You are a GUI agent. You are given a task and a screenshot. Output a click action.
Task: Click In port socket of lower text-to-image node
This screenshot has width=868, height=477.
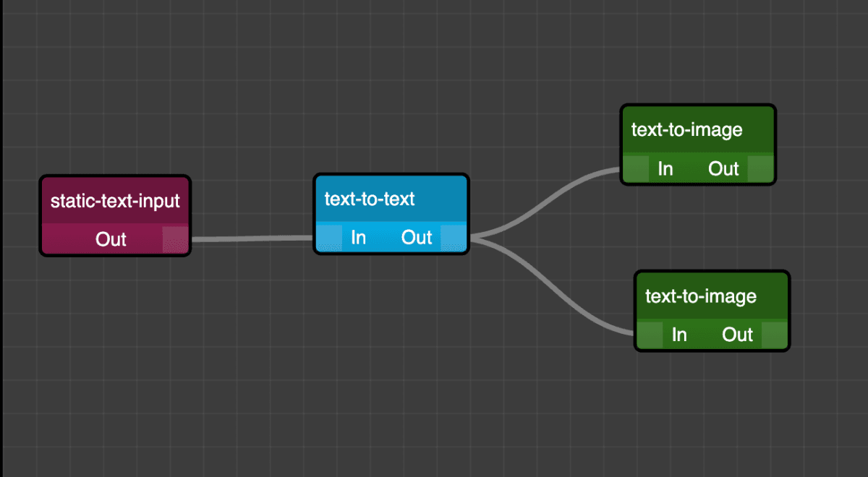650,335
